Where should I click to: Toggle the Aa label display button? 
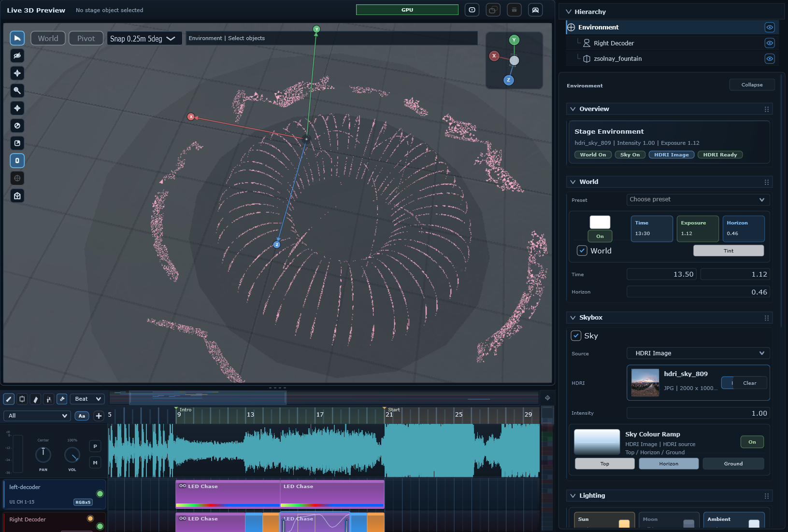point(82,416)
